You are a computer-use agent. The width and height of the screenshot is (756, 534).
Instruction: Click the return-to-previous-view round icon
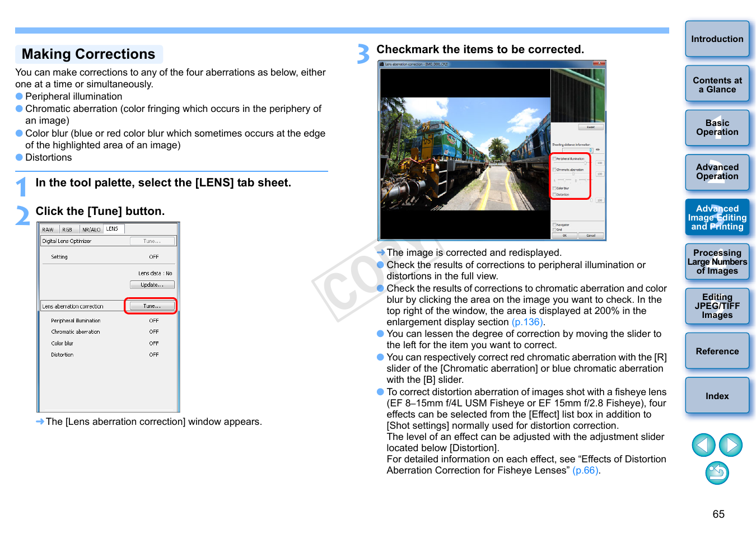tap(717, 473)
